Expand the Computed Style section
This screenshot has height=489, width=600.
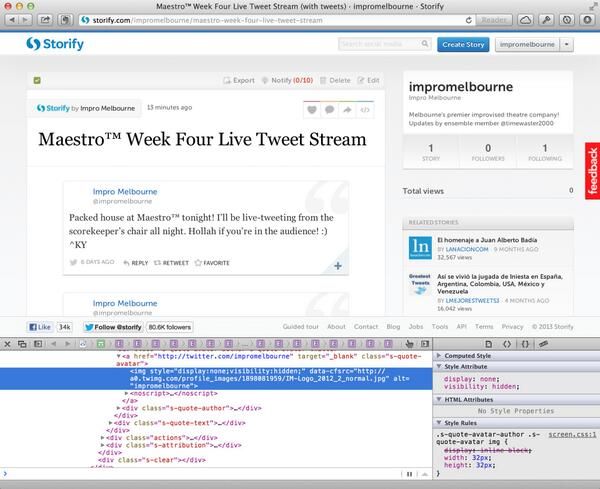coord(439,355)
